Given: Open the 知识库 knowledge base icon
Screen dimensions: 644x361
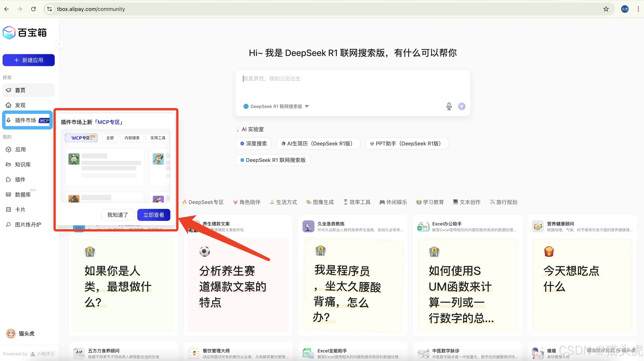Looking at the screenshot, I should click(x=8, y=164).
